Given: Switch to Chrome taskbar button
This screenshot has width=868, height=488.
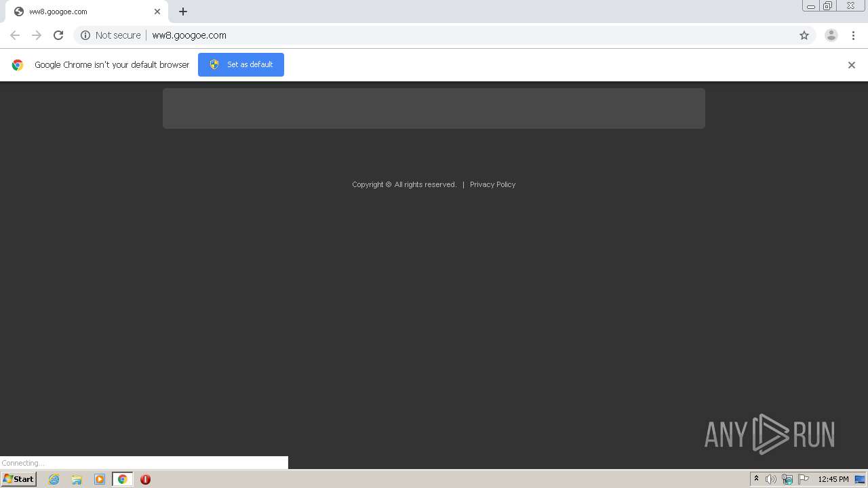Looking at the screenshot, I should click(122, 479).
